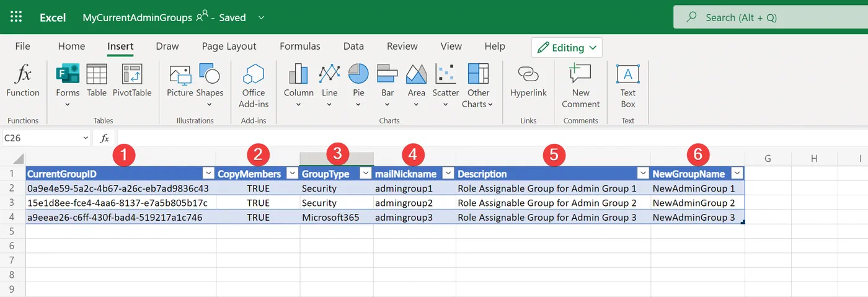
Task: Click the Select All corner triangle
Action: click(x=19, y=159)
